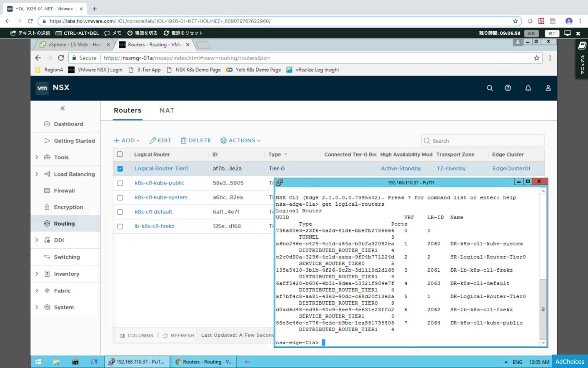Click the PuTTY scrollbar down arrow
588x368 pixels.
543,343
